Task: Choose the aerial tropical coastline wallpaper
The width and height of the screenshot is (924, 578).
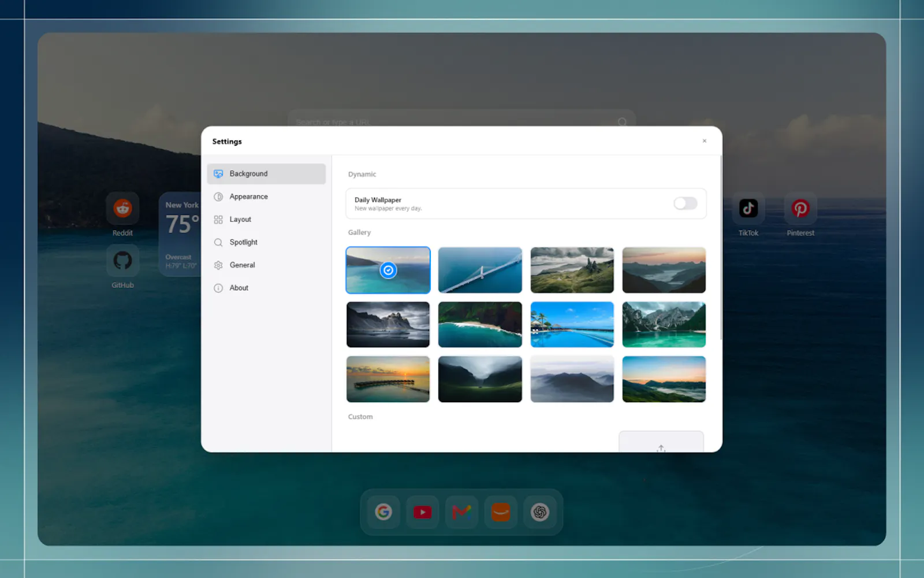Action: pyautogui.click(x=480, y=324)
